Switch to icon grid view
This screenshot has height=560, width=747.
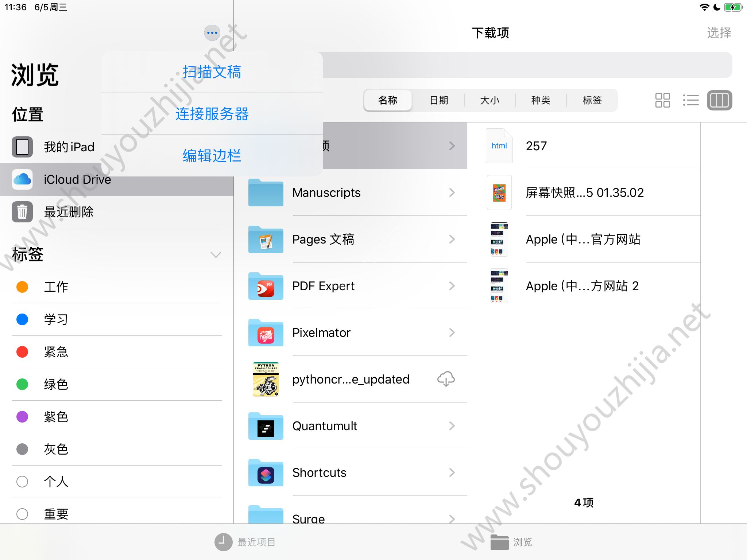pos(662,100)
